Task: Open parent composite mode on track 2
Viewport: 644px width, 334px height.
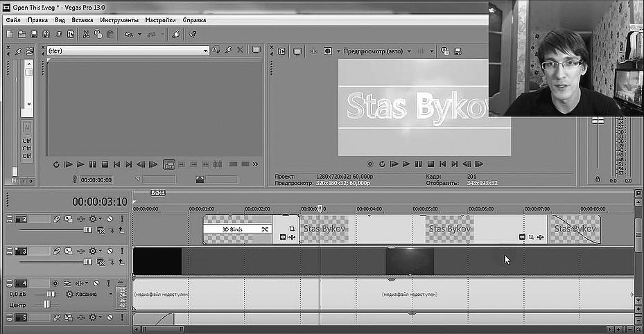Action: [101, 230]
